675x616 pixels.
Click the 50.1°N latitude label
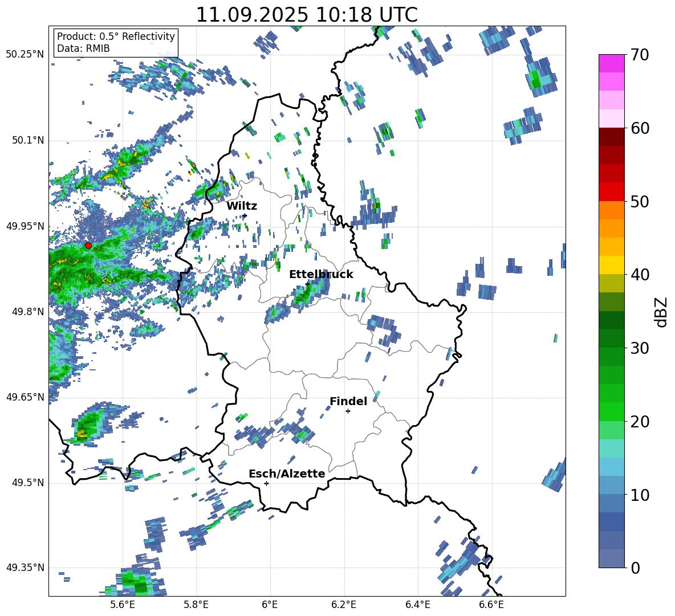(27, 141)
